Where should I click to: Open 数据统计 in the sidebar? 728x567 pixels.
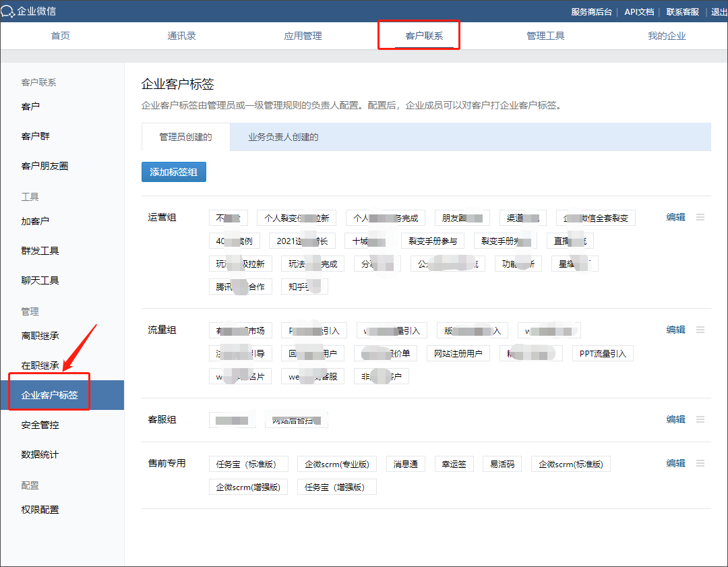pyautogui.click(x=40, y=454)
